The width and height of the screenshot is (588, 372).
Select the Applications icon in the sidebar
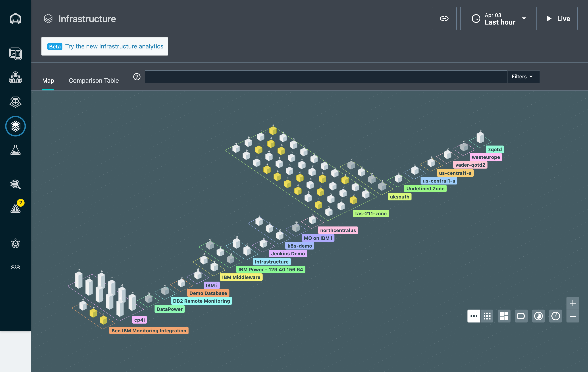pyautogui.click(x=15, y=78)
